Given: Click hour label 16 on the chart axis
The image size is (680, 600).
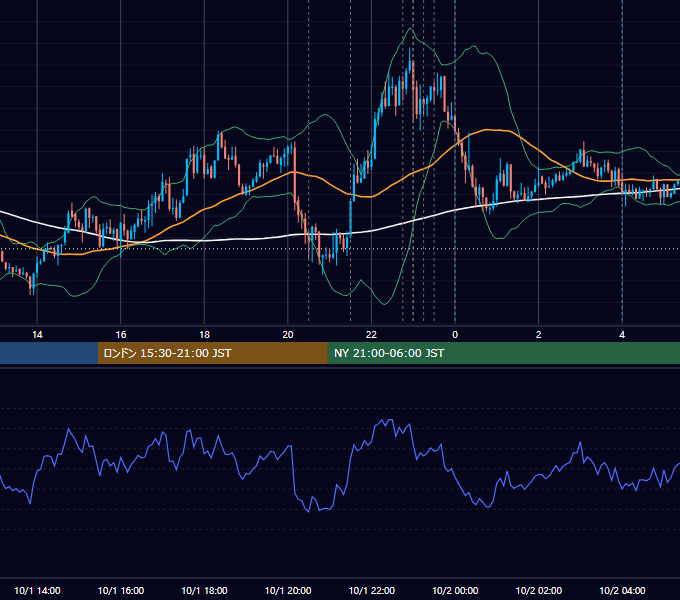Looking at the screenshot, I should 121,335.
